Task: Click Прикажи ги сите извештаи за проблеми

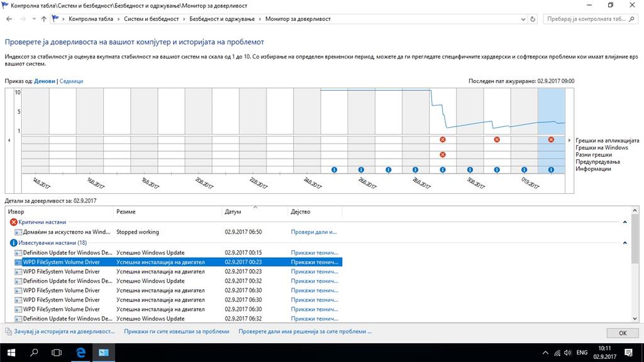Action: 177,332
